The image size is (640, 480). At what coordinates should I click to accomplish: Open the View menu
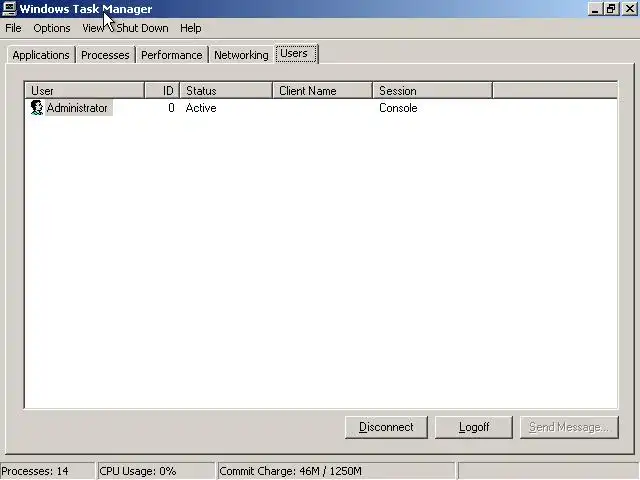[x=93, y=28]
